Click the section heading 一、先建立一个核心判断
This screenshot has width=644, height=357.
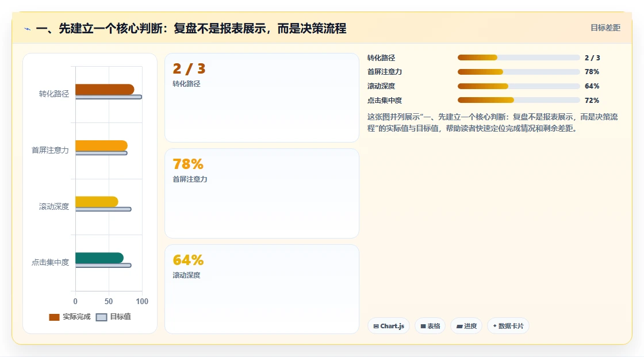[191, 28]
